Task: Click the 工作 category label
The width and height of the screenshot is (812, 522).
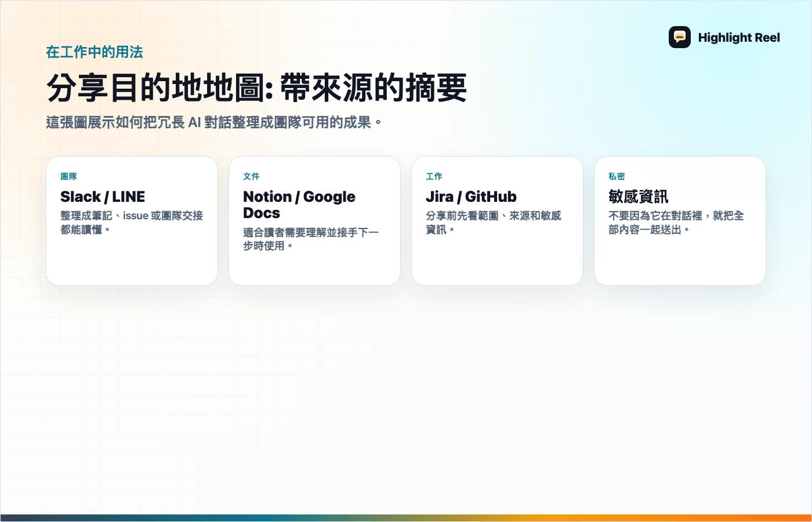Action: click(434, 176)
